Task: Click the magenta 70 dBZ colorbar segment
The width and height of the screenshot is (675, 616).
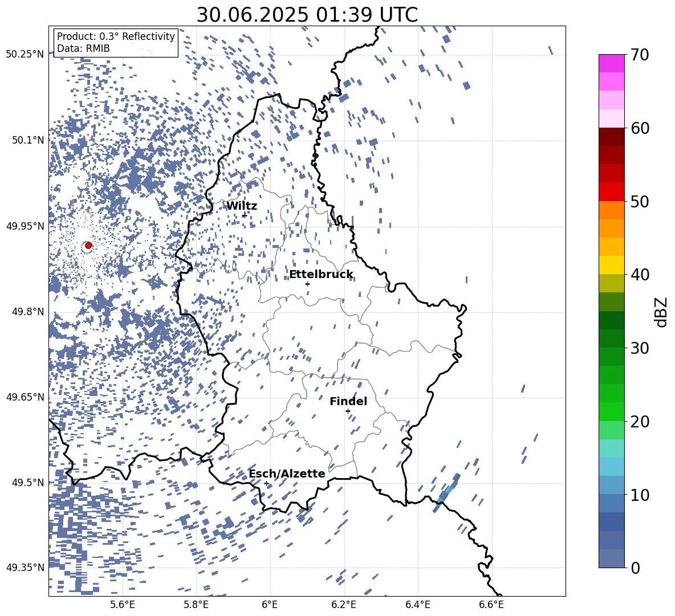Action: [611, 63]
